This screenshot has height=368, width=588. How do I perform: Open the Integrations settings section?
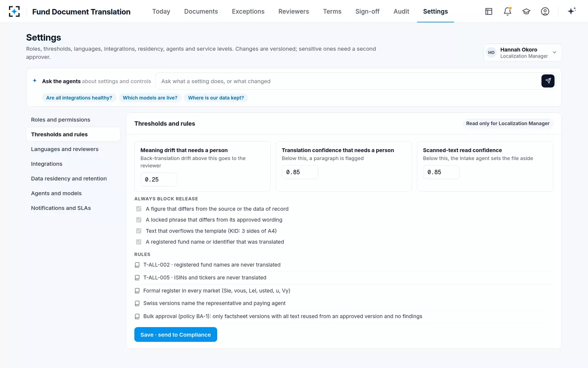pos(73,164)
